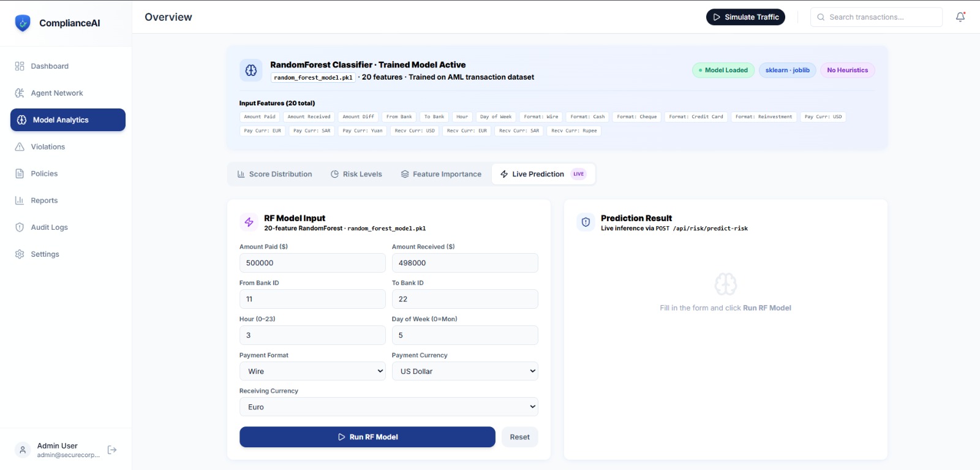Click the To Bank ID field
The image size is (980, 470).
pyautogui.click(x=465, y=299)
